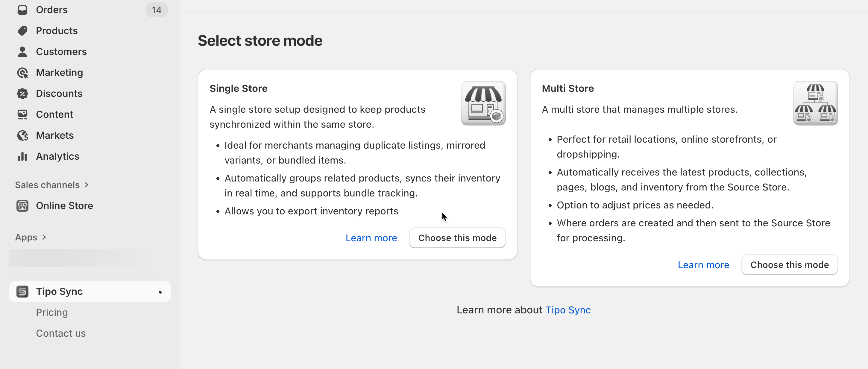Click the Products tag icon

22,31
